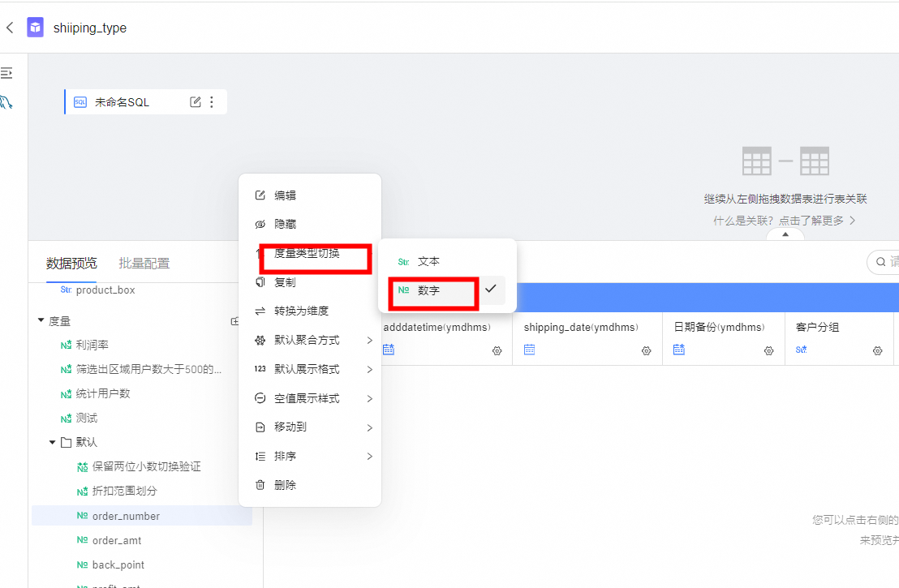The image size is (899, 588).
Task: Click gear icon of 客户分组 column
Action: (877, 350)
